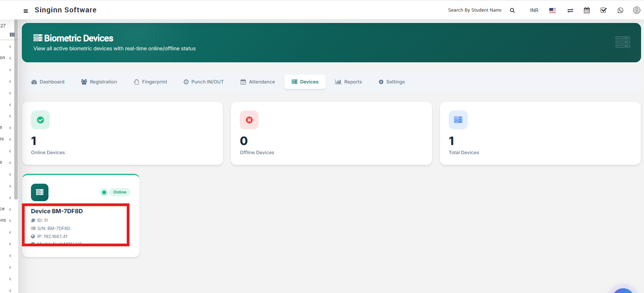Click the 'View all active biometric devices' subtitle
This screenshot has width=644, height=293.
click(x=114, y=48)
